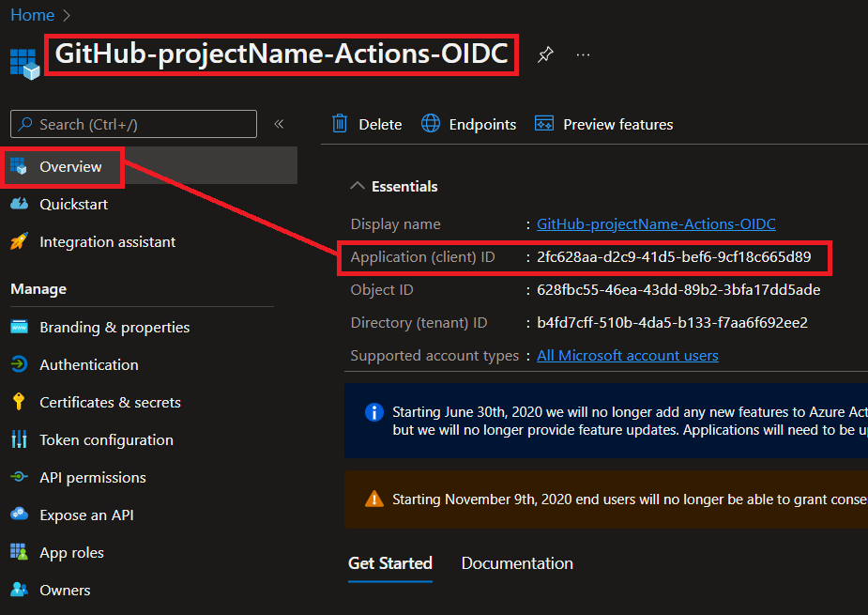
Task: Click the magnifier icon in the search box
Action: coord(25,124)
